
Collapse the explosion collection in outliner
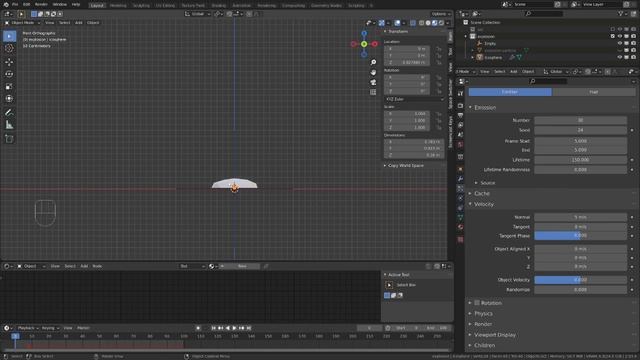click(466, 36)
